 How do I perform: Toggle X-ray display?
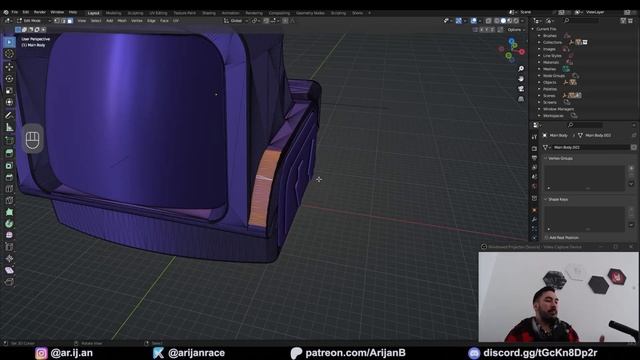[x=488, y=20]
